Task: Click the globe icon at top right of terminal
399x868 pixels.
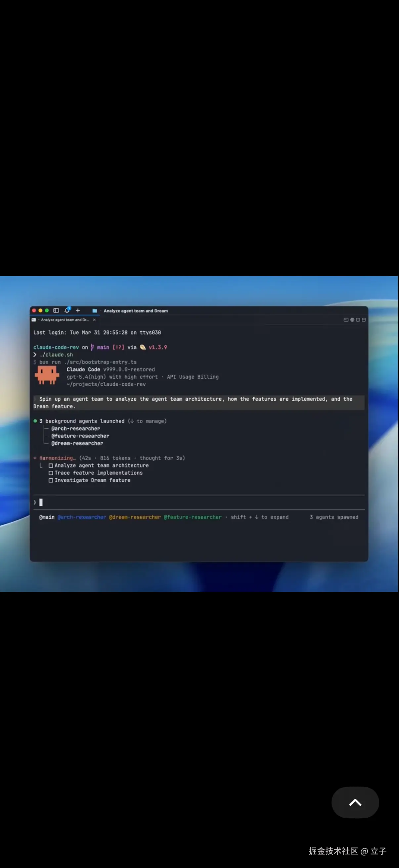Action: click(352, 320)
